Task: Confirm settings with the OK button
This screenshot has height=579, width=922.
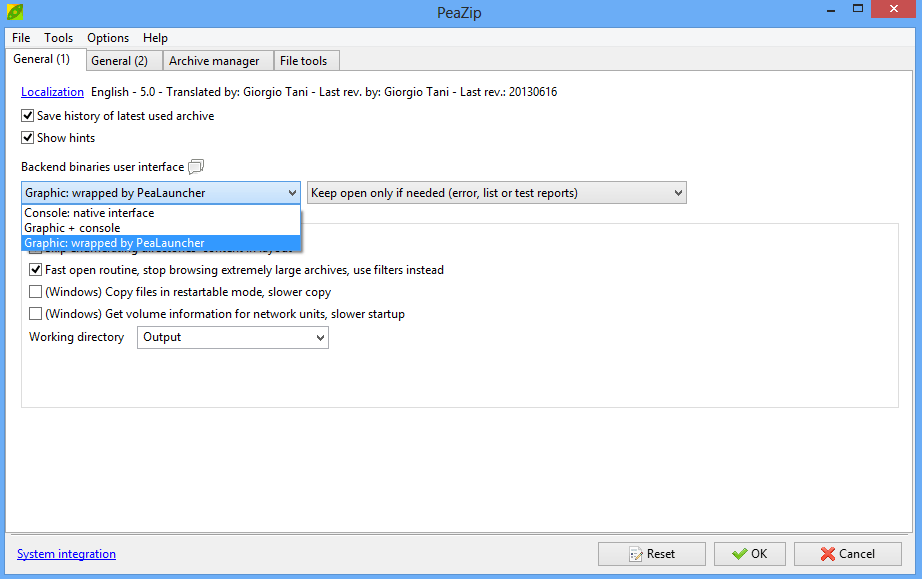Action: point(750,554)
